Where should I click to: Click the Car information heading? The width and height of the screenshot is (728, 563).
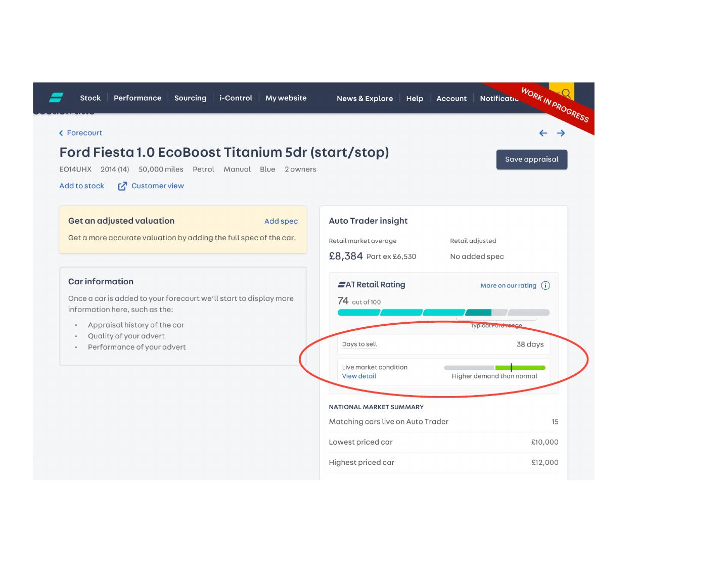[101, 281]
